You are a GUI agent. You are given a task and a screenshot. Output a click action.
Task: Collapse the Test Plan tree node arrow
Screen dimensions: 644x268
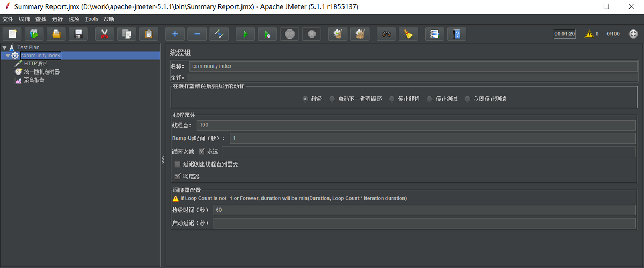tap(4, 48)
